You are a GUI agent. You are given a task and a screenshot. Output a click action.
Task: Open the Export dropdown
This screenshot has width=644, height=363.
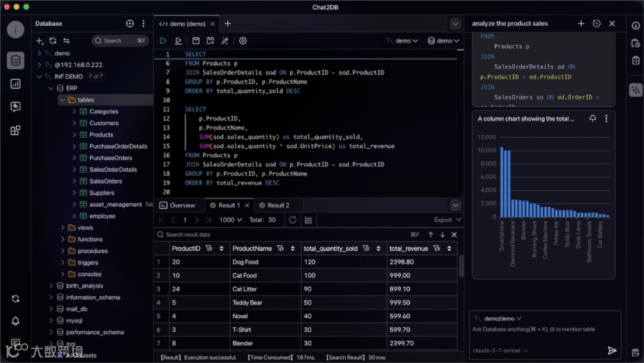(x=447, y=220)
